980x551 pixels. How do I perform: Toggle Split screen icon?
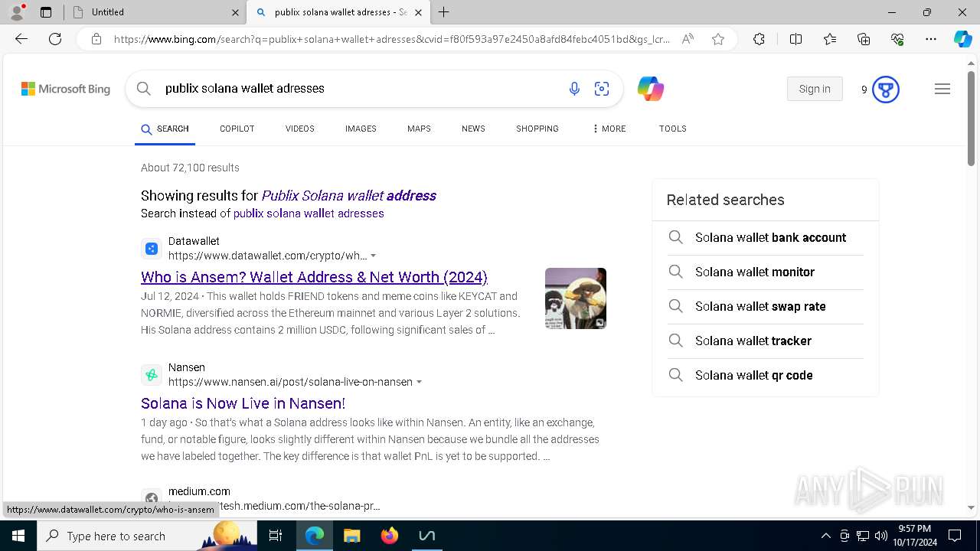[795, 39]
